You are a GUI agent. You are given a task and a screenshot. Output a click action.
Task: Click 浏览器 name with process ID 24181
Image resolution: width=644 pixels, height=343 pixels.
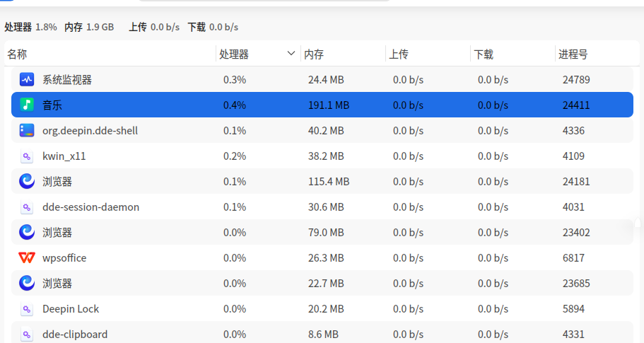[x=57, y=182]
